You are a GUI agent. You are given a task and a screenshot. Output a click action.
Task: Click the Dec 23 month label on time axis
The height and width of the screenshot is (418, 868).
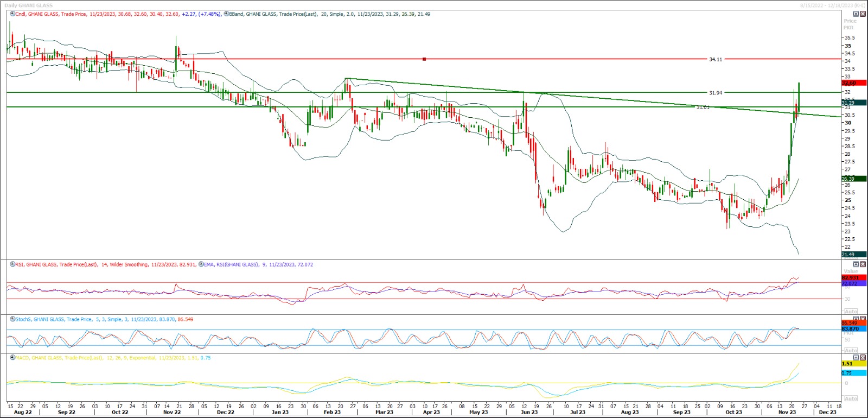coord(827,413)
